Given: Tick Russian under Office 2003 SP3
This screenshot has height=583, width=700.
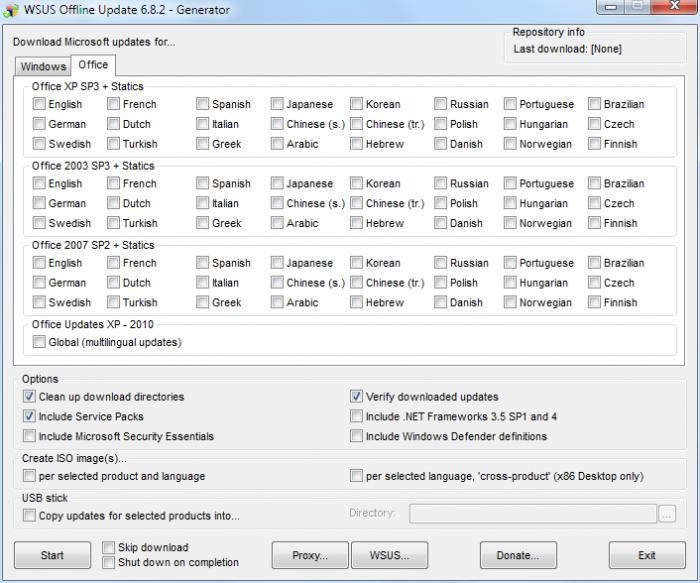Looking at the screenshot, I should tap(441, 183).
